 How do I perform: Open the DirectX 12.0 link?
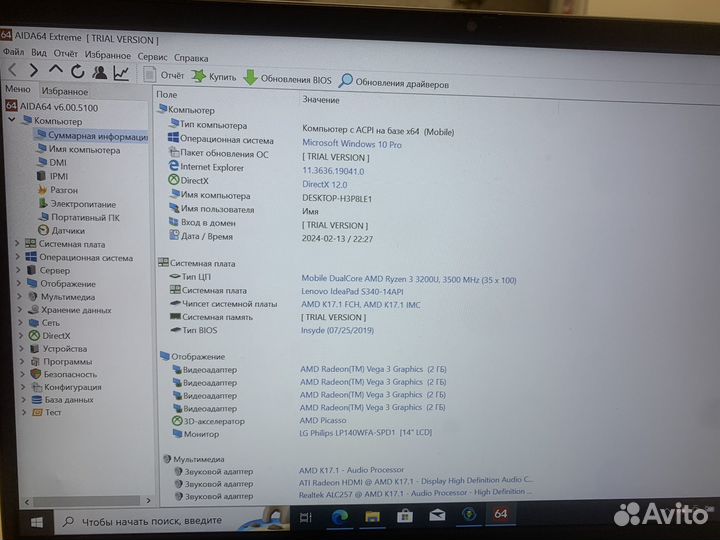pos(325,184)
